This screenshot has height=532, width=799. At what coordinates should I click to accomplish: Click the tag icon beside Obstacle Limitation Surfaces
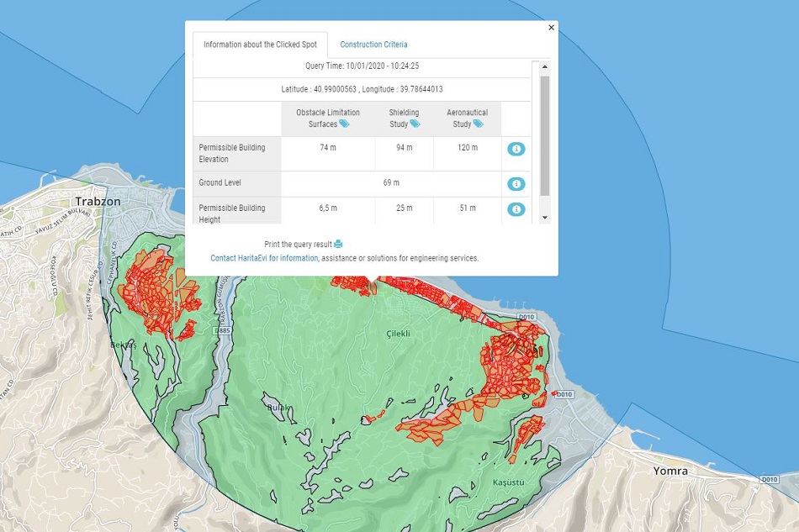coord(344,124)
